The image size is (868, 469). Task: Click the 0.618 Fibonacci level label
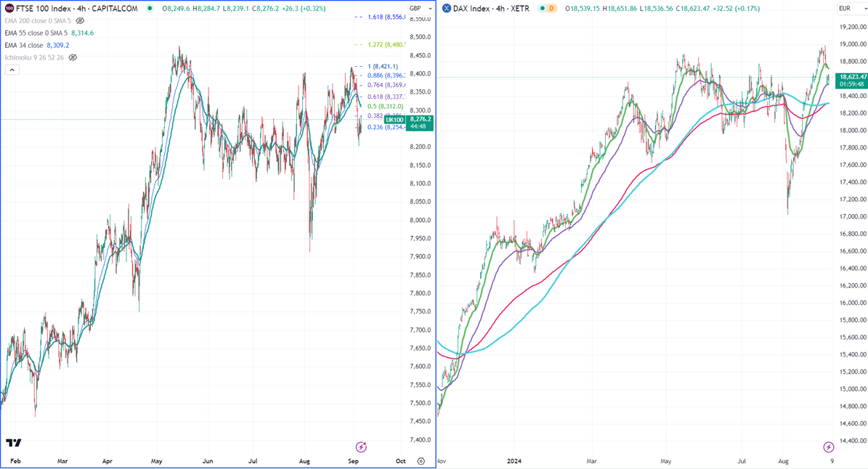(x=386, y=97)
